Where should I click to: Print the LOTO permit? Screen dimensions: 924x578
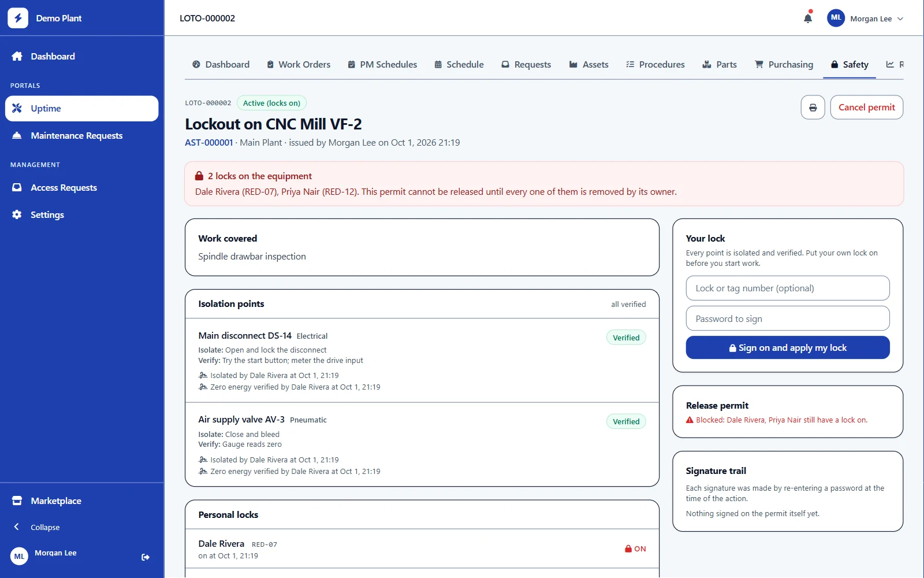coord(813,108)
